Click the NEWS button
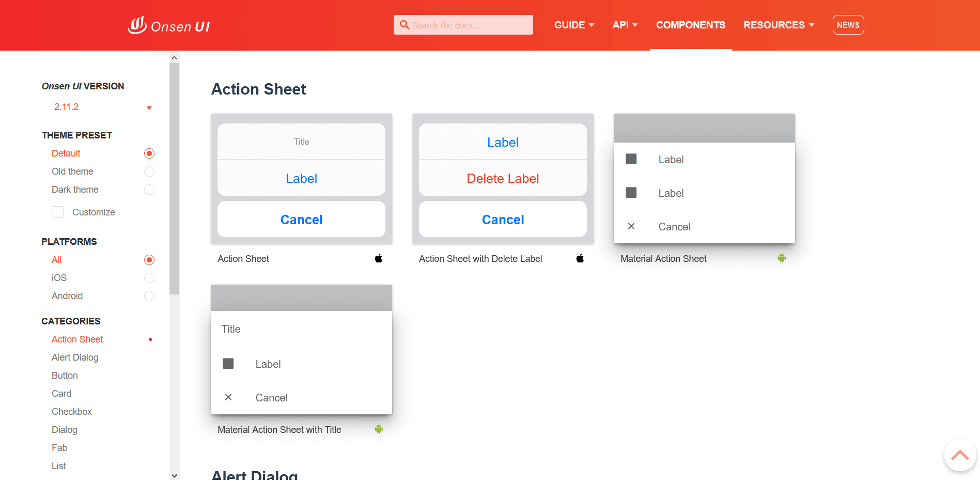This screenshot has width=980, height=482. [848, 24]
